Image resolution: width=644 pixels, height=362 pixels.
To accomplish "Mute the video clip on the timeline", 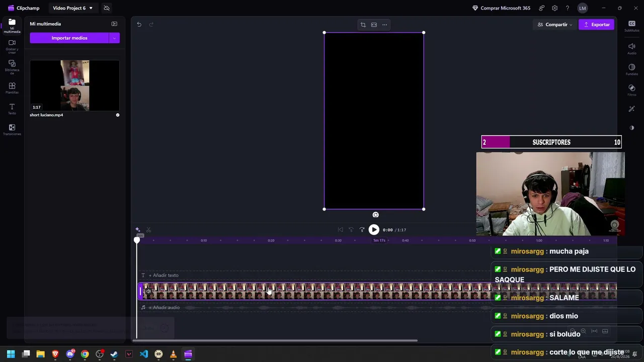I will tap(148, 292).
